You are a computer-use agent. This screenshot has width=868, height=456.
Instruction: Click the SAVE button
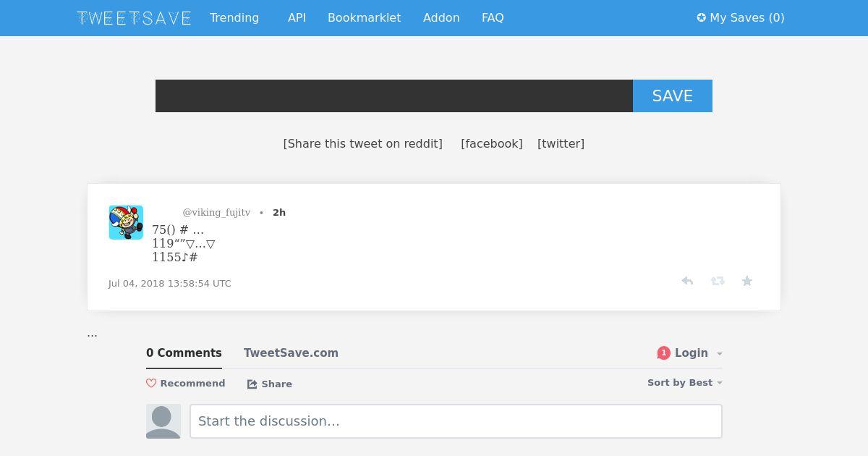pos(673,96)
